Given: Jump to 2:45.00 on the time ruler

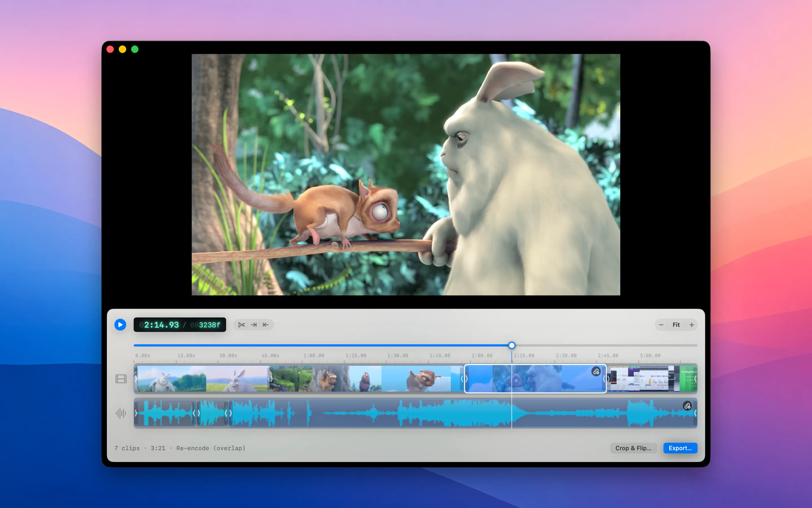Looking at the screenshot, I should coord(608,356).
